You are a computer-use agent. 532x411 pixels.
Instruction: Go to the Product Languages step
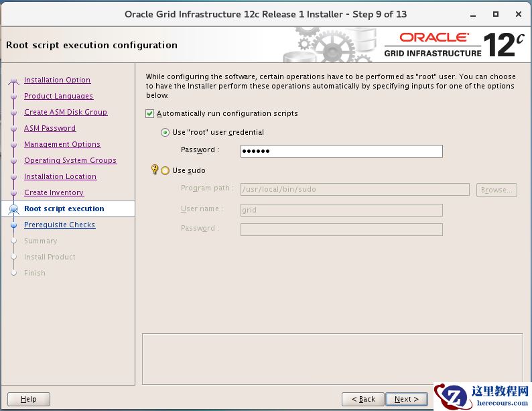[x=59, y=96]
